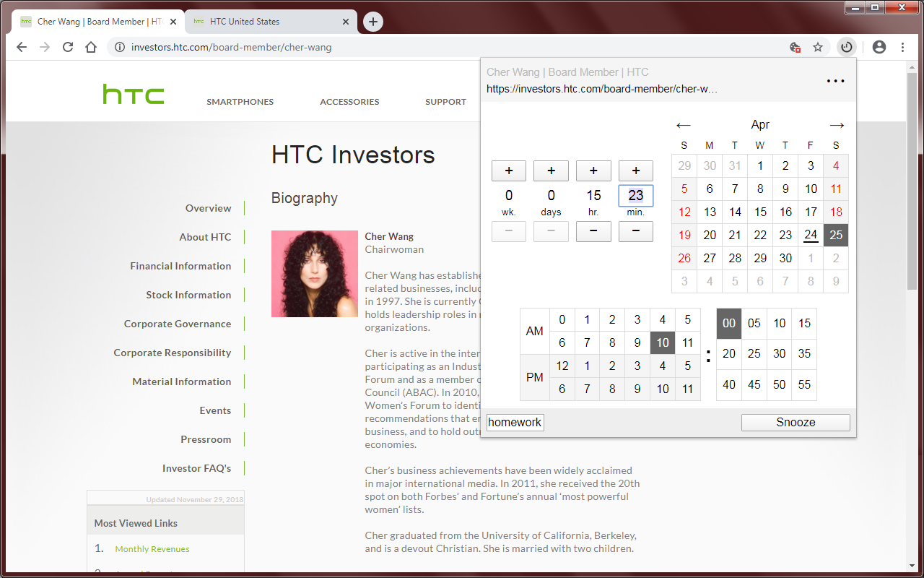This screenshot has width=924, height=578.
Task: Click Cher Wang's portrait photo
Action: (315, 274)
